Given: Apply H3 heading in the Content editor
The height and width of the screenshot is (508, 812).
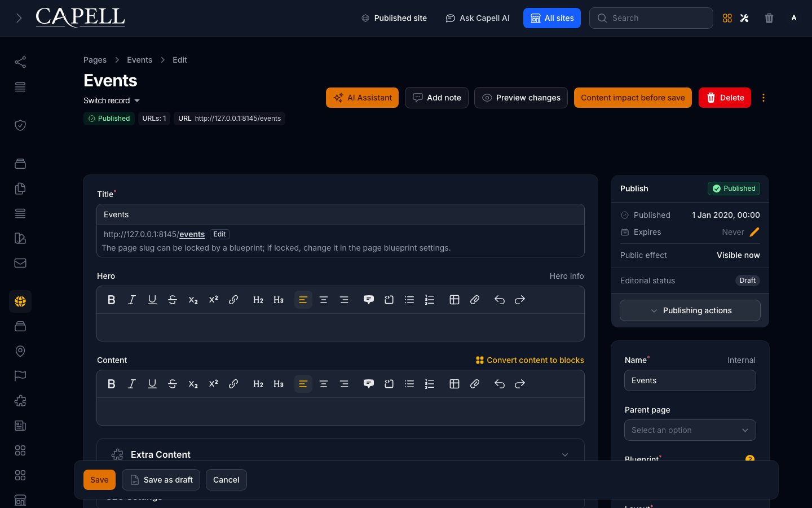Looking at the screenshot, I should (279, 384).
